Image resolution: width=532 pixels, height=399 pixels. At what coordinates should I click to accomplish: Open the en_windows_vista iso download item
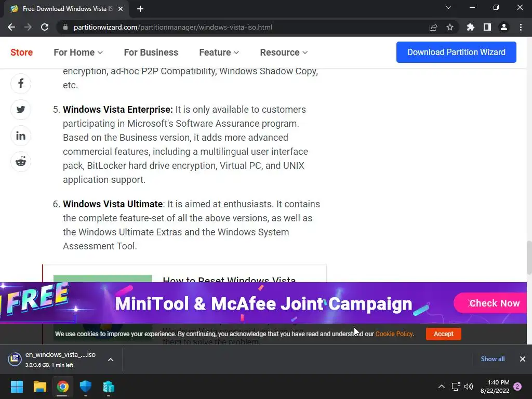(x=54, y=360)
